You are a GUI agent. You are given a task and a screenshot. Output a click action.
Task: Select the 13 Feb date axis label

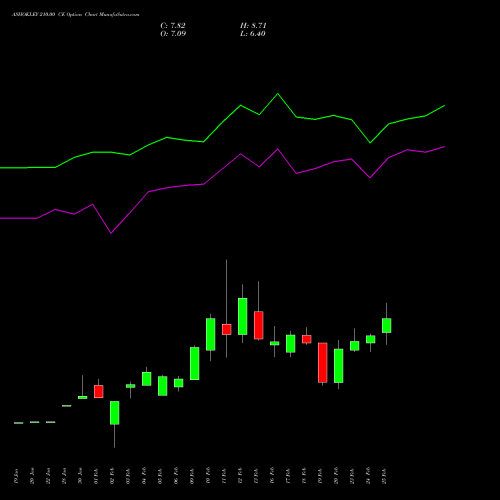[x=256, y=476]
